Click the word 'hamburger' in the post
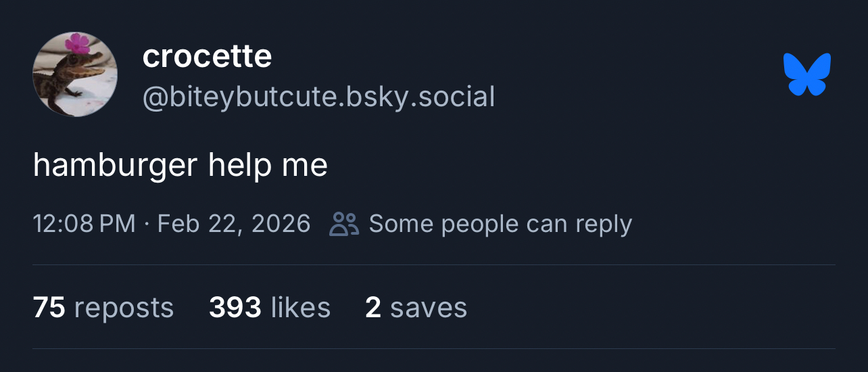Viewport: 868px width, 372px height. [115, 166]
